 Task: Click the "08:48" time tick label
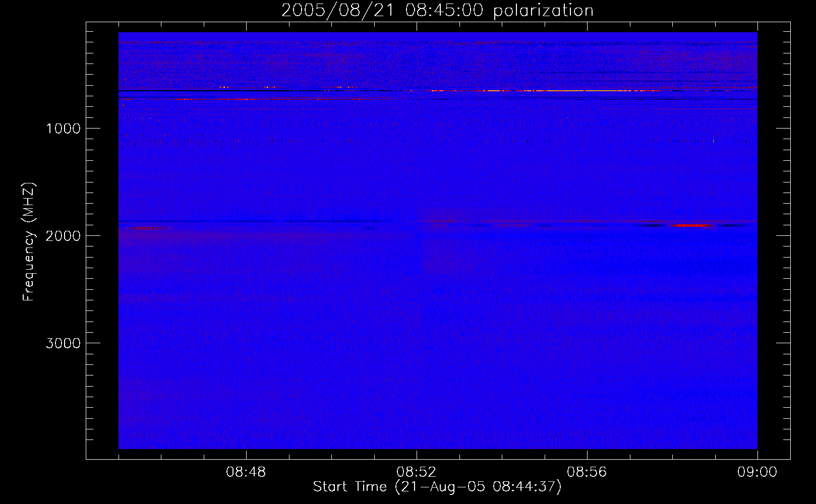coord(246,472)
